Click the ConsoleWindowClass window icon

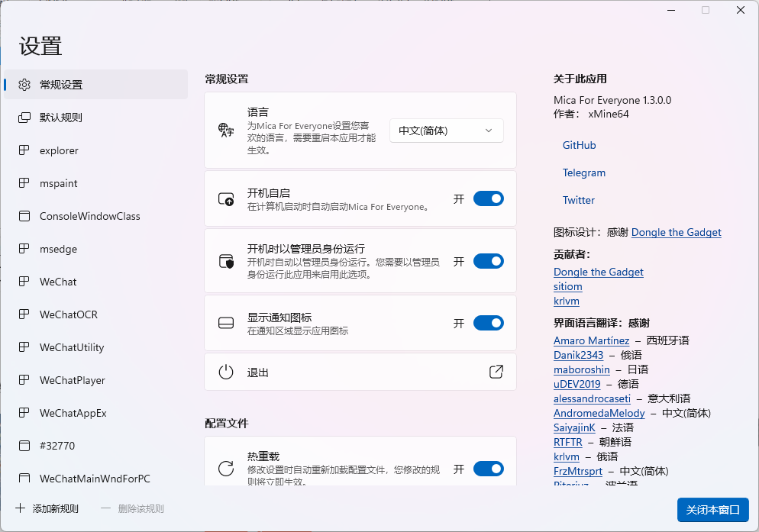(24, 216)
